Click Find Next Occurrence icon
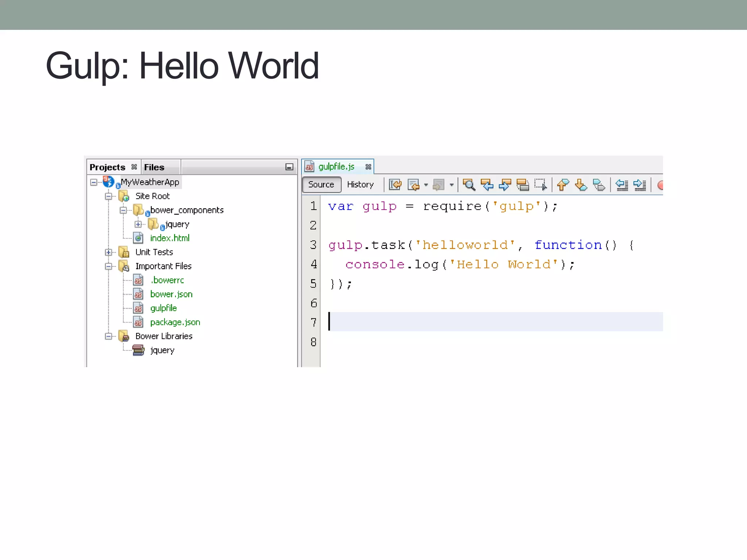 point(505,185)
